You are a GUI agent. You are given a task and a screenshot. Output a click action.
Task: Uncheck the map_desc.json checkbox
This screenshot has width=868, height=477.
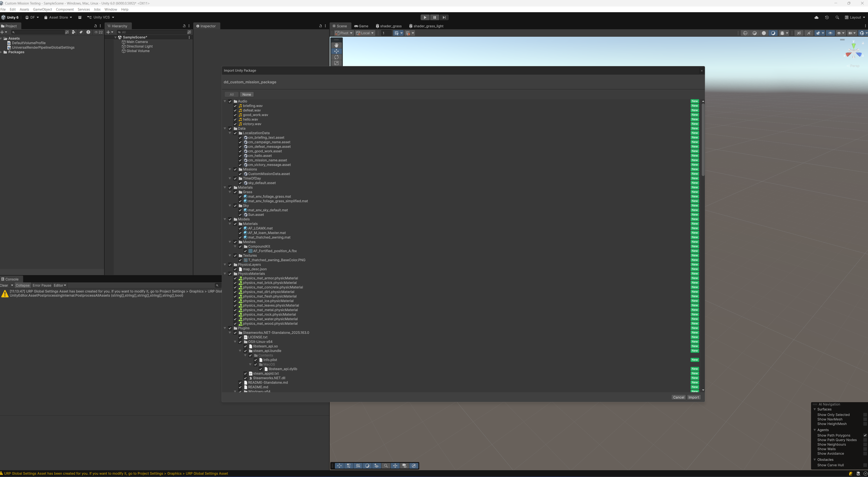coord(235,269)
